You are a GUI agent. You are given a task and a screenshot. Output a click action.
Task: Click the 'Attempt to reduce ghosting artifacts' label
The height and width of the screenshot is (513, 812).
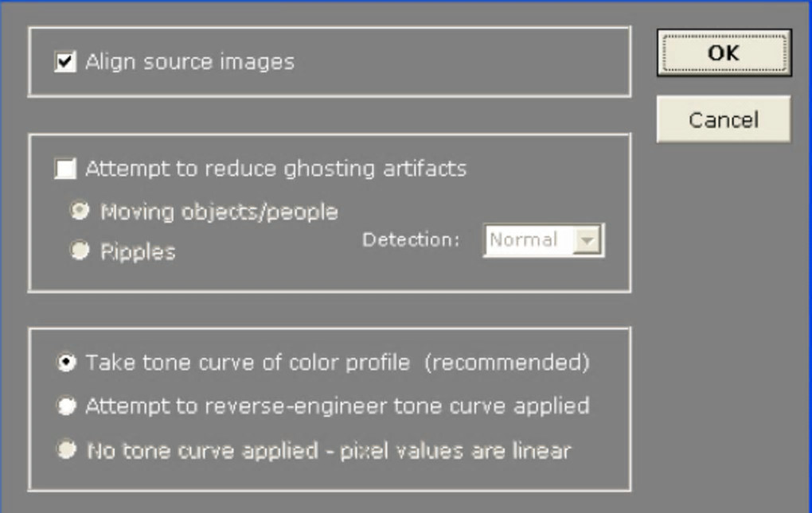pos(275,169)
